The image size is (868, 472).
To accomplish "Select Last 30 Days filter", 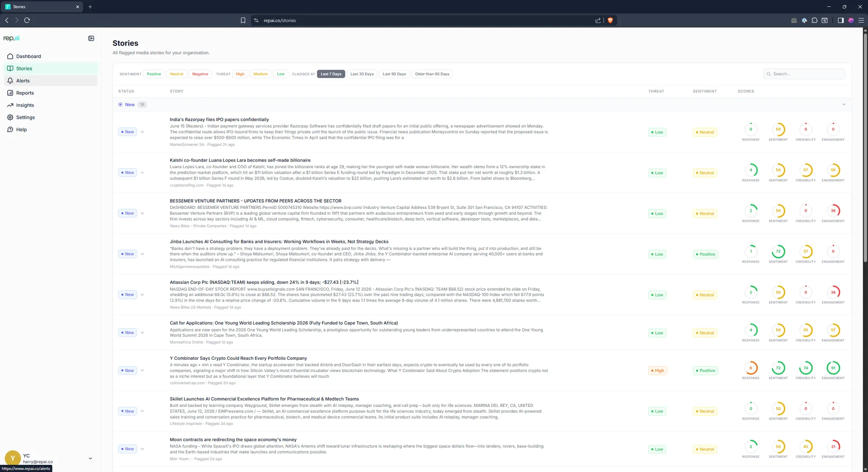I will click(x=362, y=74).
